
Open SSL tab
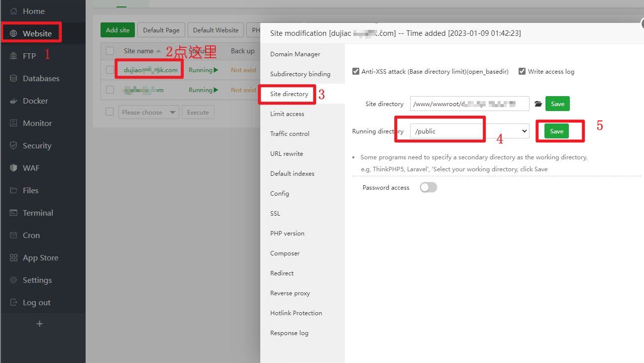click(275, 213)
